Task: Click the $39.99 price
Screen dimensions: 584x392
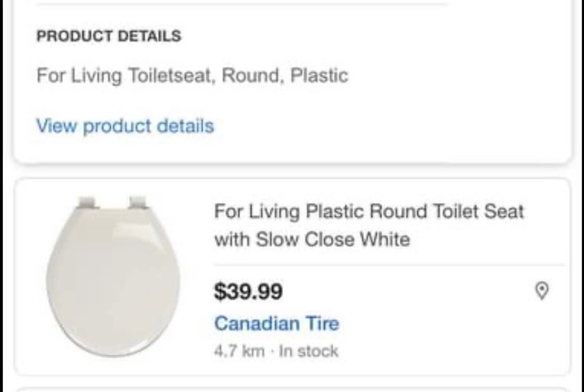Action: click(x=248, y=291)
